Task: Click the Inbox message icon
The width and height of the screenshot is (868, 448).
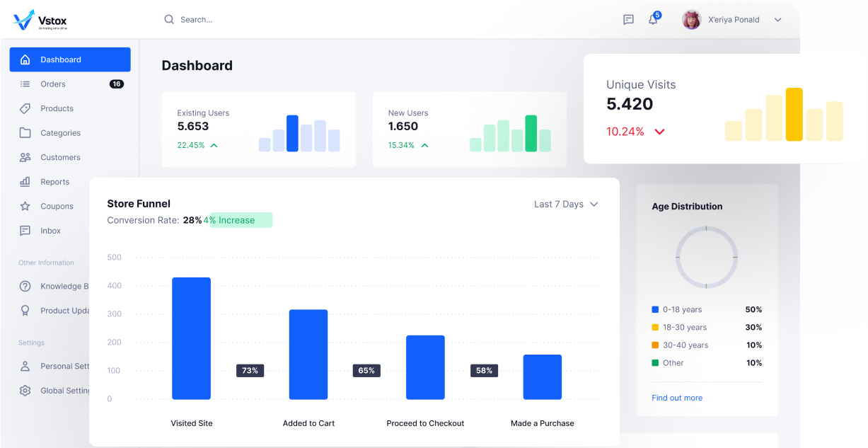Action: pos(25,231)
